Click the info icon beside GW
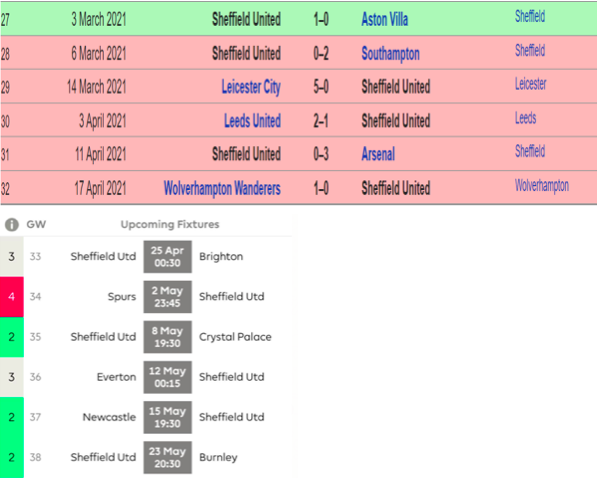Screen dimensions: 599x480 12,225
